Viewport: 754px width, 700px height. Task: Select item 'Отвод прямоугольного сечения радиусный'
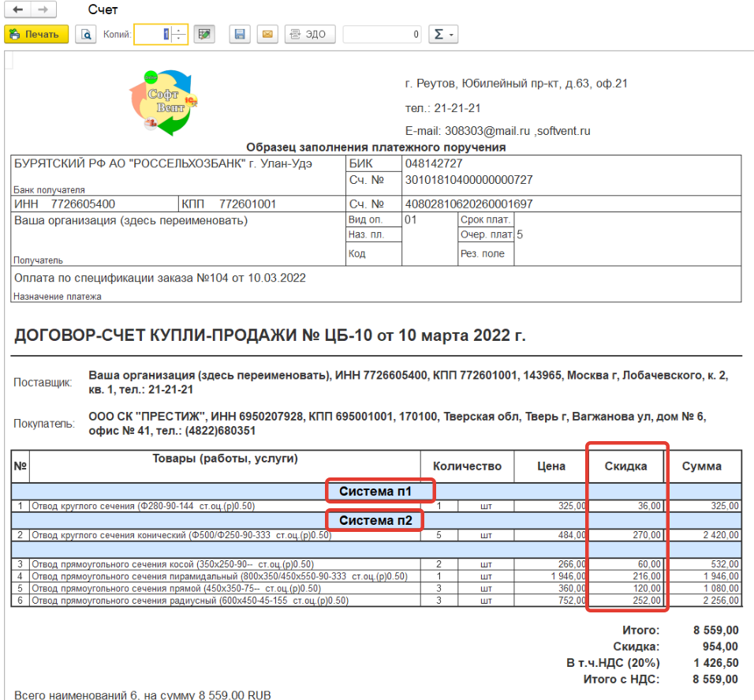[x=190, y=601]
